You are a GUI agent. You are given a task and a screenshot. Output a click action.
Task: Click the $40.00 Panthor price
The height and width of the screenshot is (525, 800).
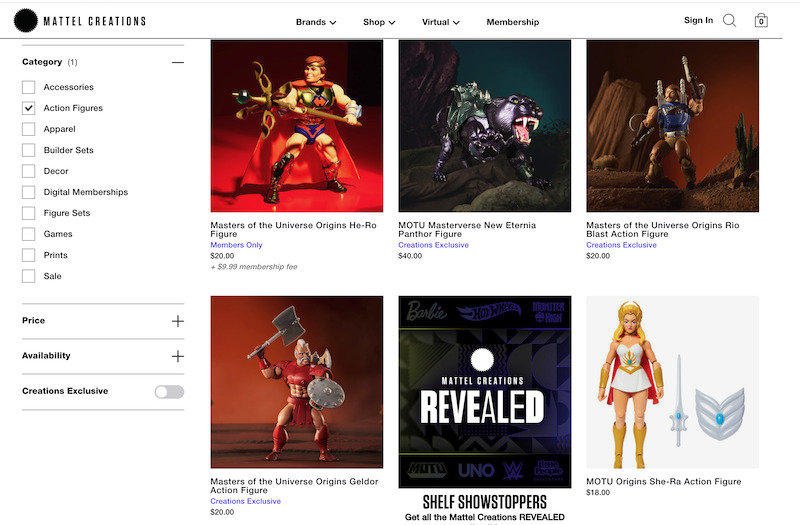[410, 256]
